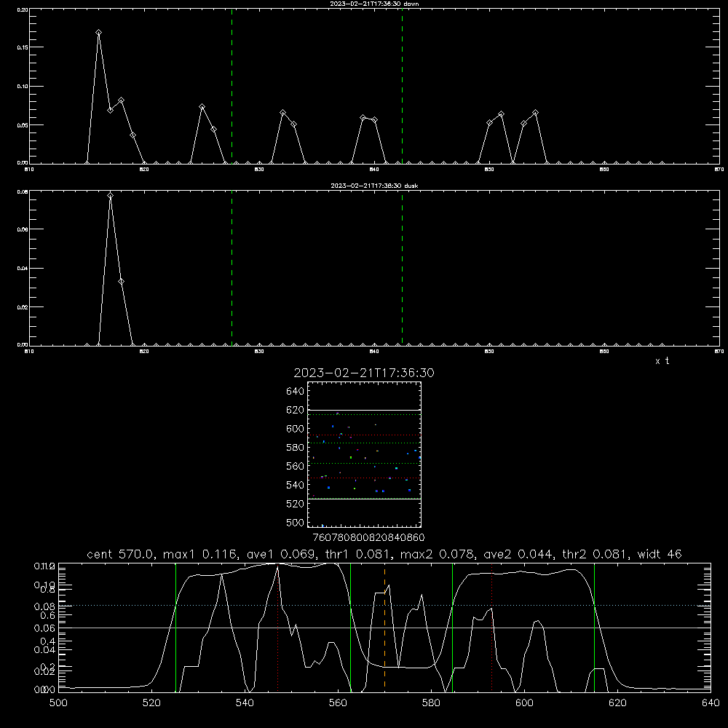Click the blue dotted threshold line in the bottom plot
Viewport: 728px width, 728px height.
click(x=384, y=605)
